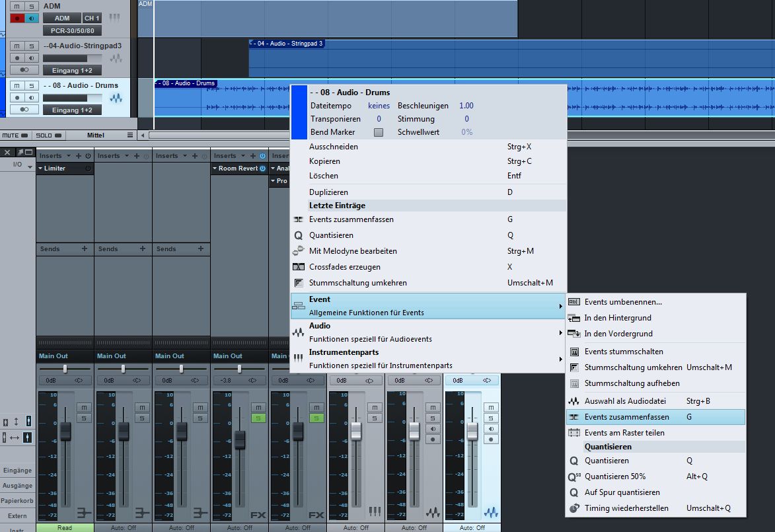The image size is (775, 532).
Task: Toggle global SOLO button
Action: [48, 135]
